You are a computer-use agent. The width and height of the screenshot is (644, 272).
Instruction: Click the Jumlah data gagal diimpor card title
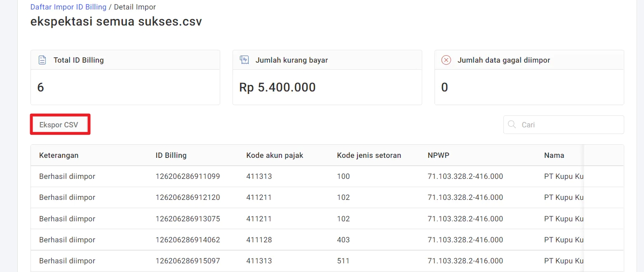pyautogui.click(x=504, y=60)
